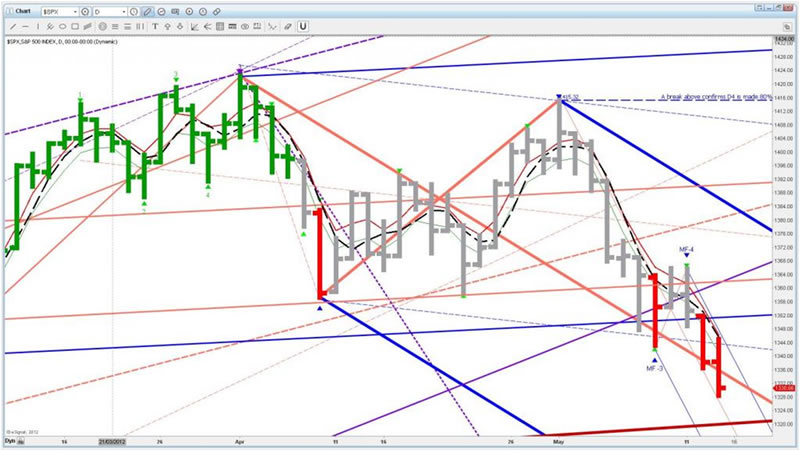This screenshot has height=451, width=800.
Task: Open the time template clock icon
Action: pos(134,12)
